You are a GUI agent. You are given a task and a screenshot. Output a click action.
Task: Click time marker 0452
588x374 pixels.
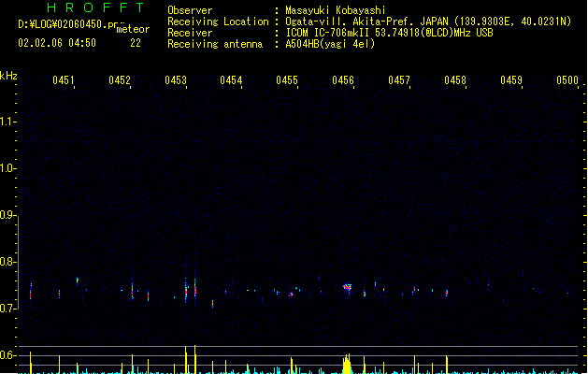(x=120, y=80)
